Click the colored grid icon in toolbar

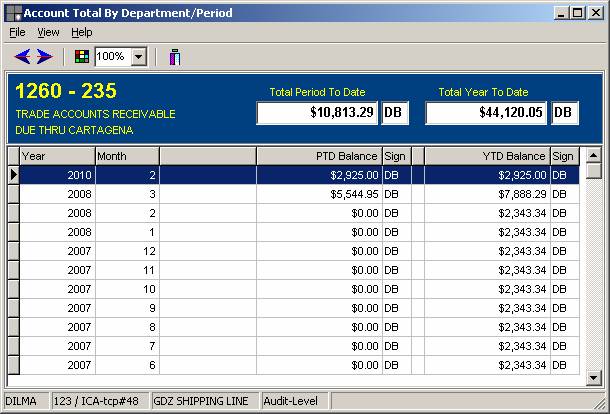tap(82, 57)
